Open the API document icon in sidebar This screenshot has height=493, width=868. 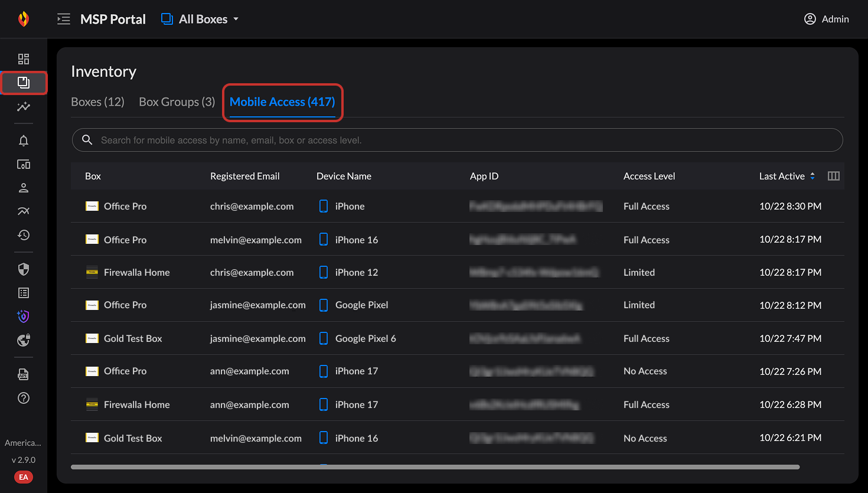[x=24, y=374]
